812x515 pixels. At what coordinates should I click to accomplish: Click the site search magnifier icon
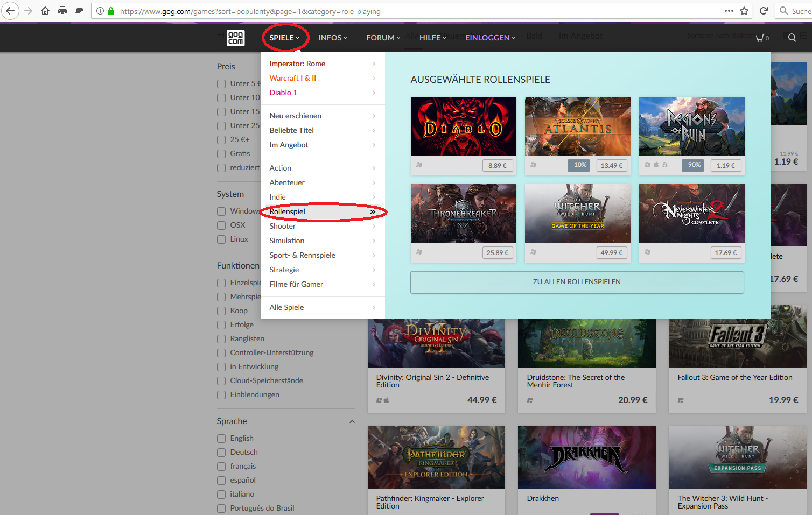click(x=792, y=38)
